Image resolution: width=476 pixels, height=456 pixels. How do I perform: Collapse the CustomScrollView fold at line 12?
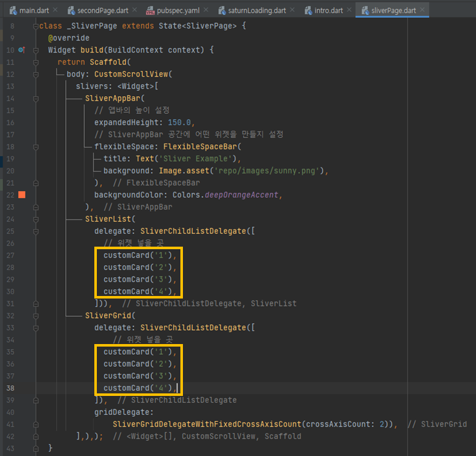(36, 75)
